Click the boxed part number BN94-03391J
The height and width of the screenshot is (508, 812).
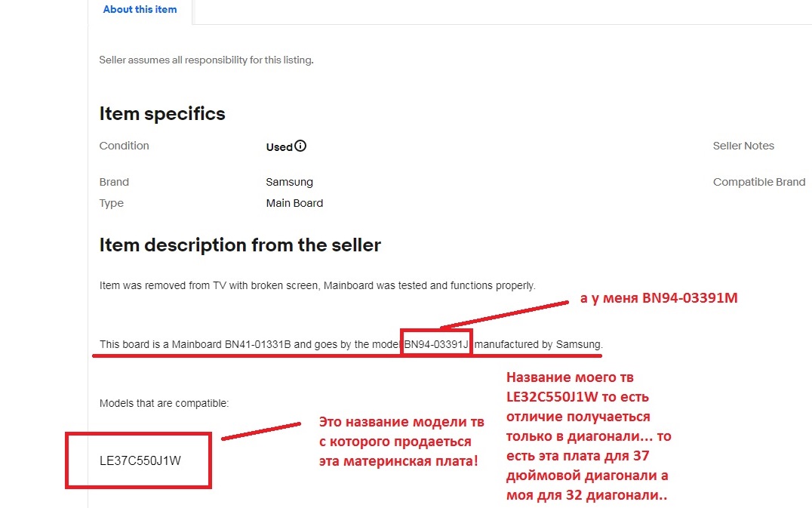[x=437, y=345]
